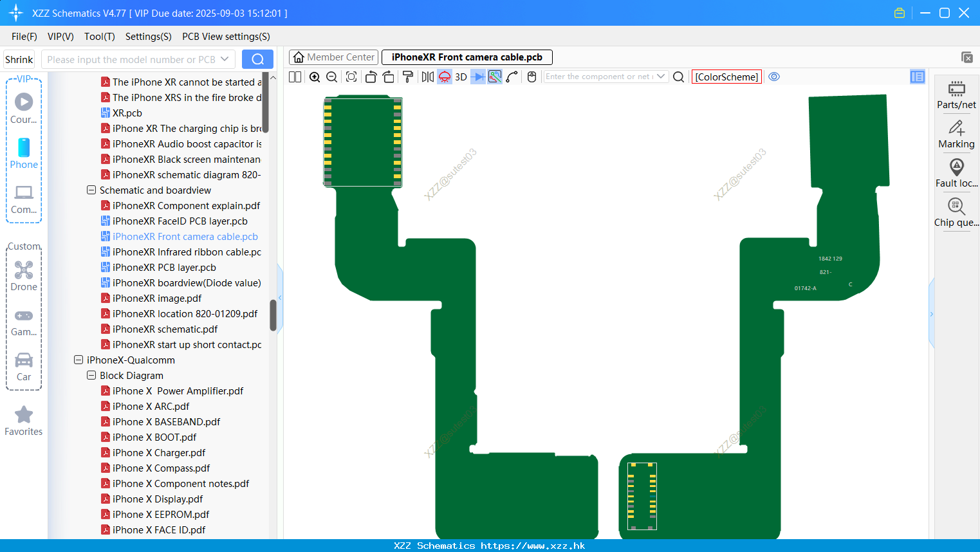980x552 pixels.
Task: Open the Marking tool
Action: point(956,134)
